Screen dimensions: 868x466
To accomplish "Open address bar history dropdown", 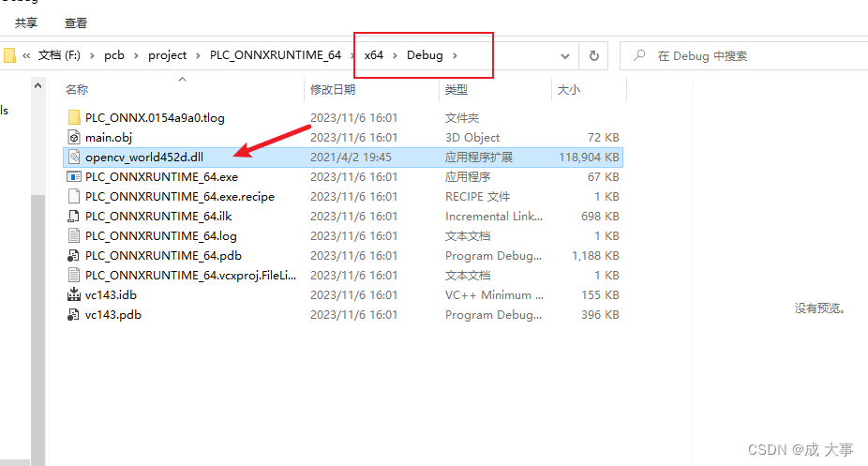I will 564,56.
